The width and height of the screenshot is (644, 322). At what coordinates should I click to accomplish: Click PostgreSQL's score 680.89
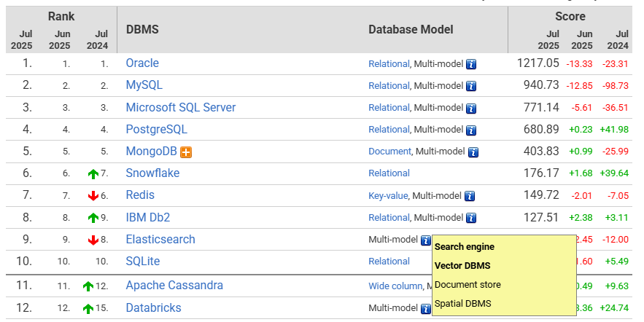click(541, 129)
